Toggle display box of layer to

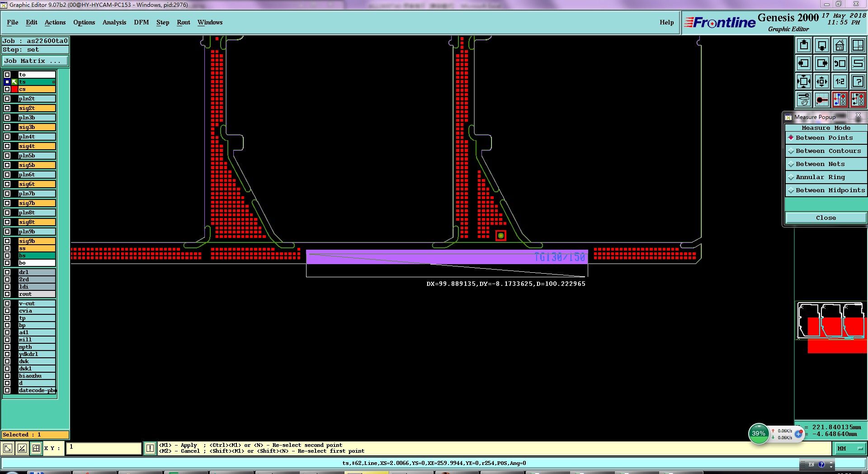click(7, 75)
